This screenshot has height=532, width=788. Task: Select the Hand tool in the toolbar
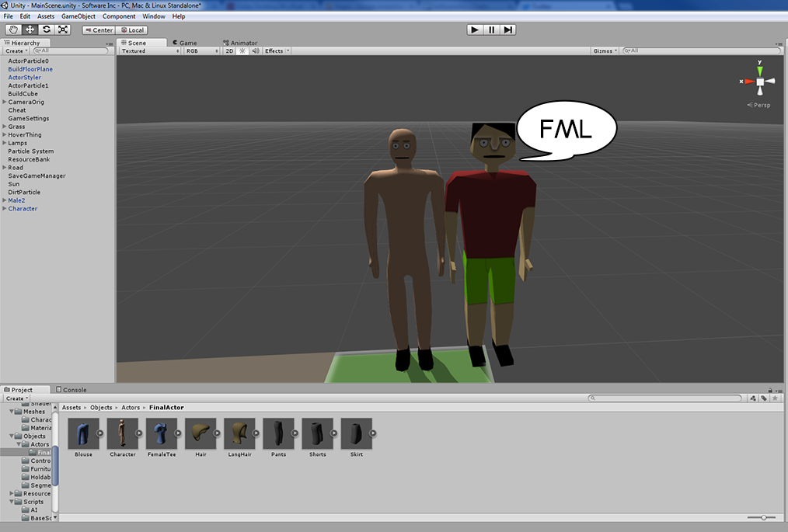(13, 30)
